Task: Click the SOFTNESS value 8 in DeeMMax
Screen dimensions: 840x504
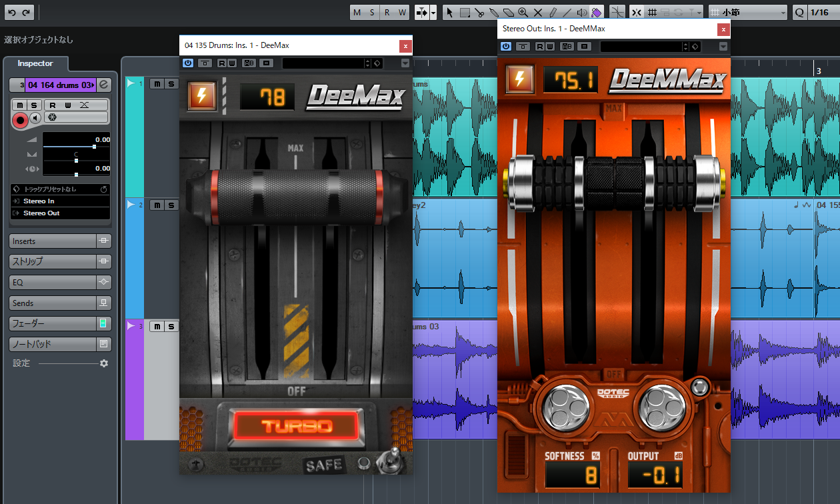Action: [573, 475]
